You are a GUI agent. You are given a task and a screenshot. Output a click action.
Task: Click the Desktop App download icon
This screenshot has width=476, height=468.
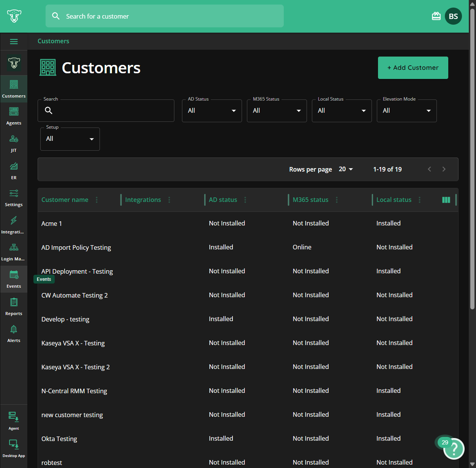[x=14, y=448]
